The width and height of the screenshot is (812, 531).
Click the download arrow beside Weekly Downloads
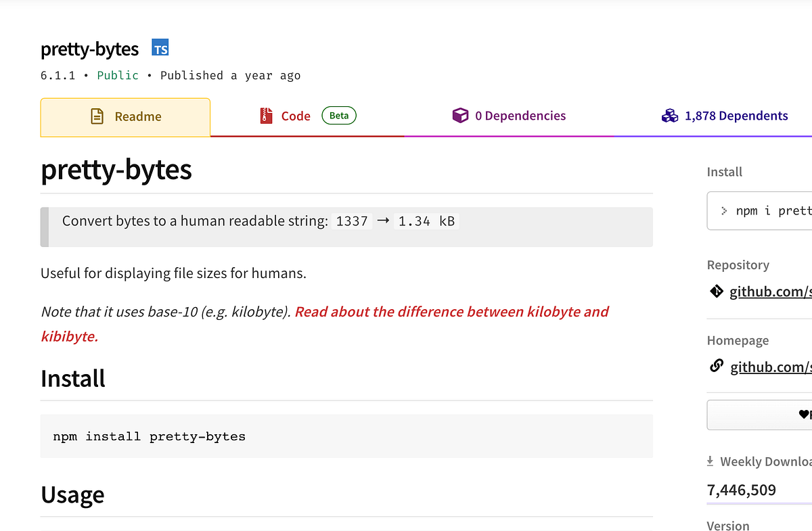click(x=710, y=461)
